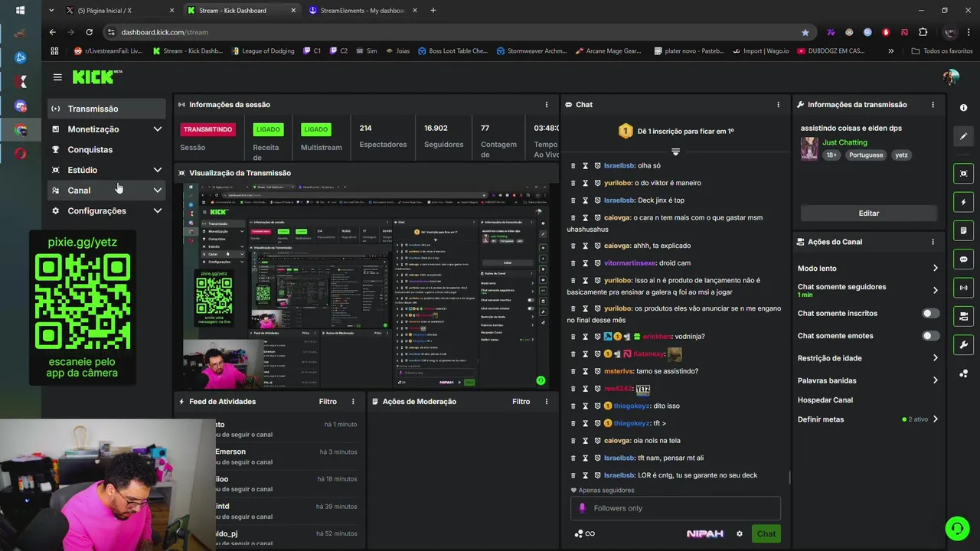Open the hamburger menu beside Kick logo
The width and height of the screenshot is (980, 551).
point(57,77)
